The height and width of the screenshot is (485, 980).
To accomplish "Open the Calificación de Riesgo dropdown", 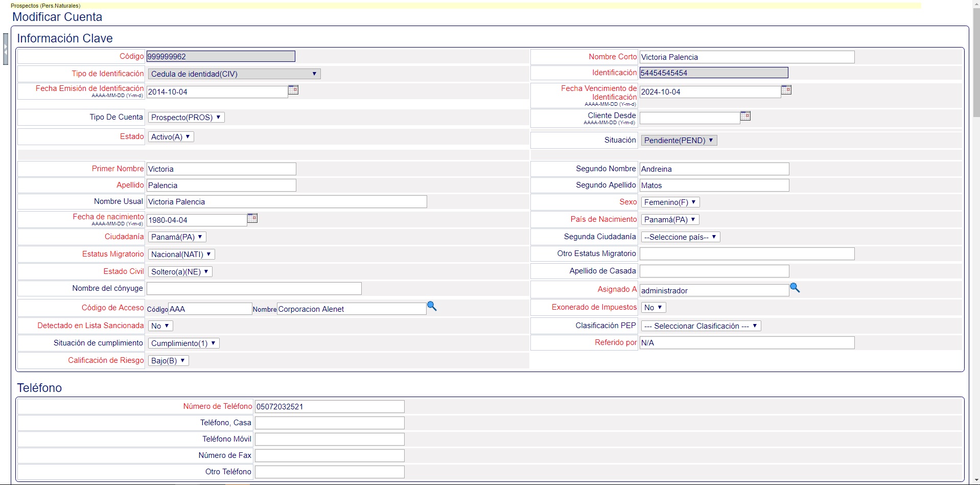I will (168, 361).
